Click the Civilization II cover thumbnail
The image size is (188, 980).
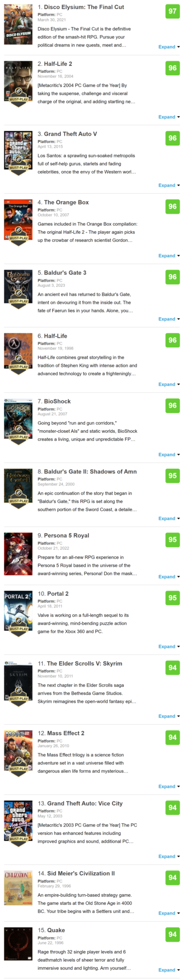coord(18,888)
